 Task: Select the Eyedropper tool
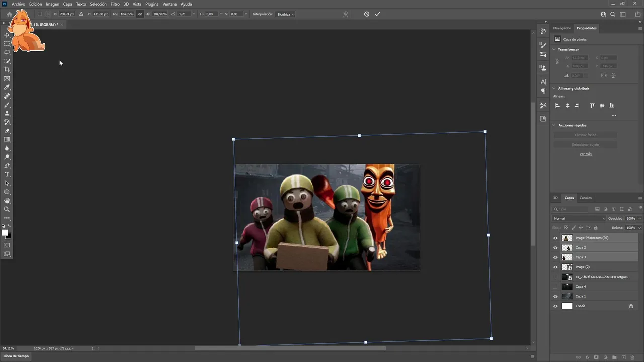point(7,87)
